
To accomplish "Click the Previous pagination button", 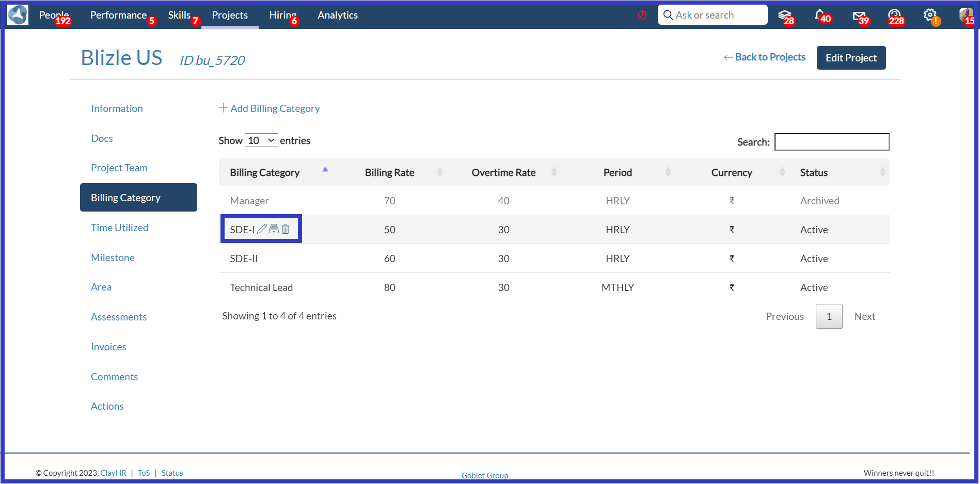I will tap(785, 316).
